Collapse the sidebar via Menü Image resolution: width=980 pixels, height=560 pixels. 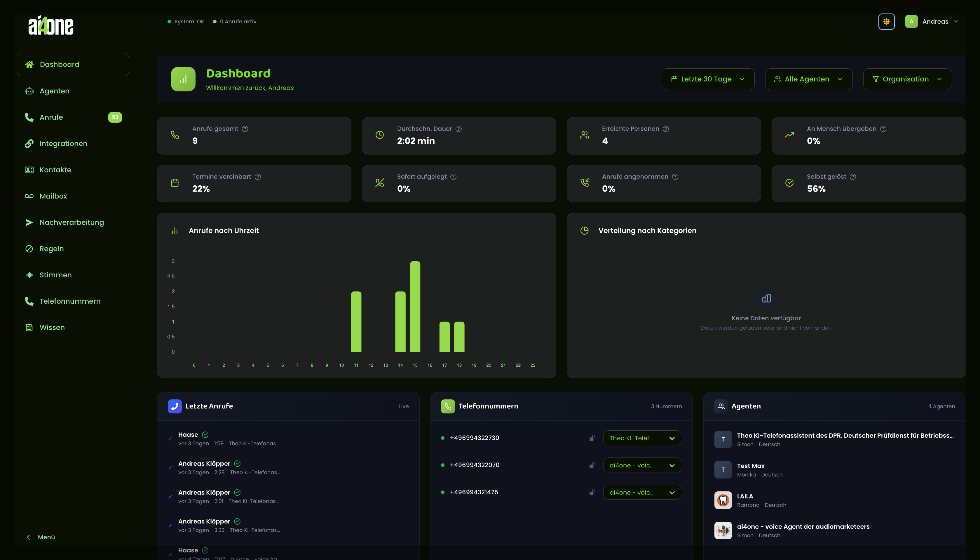pyautogui.click(x=40, y=537)
